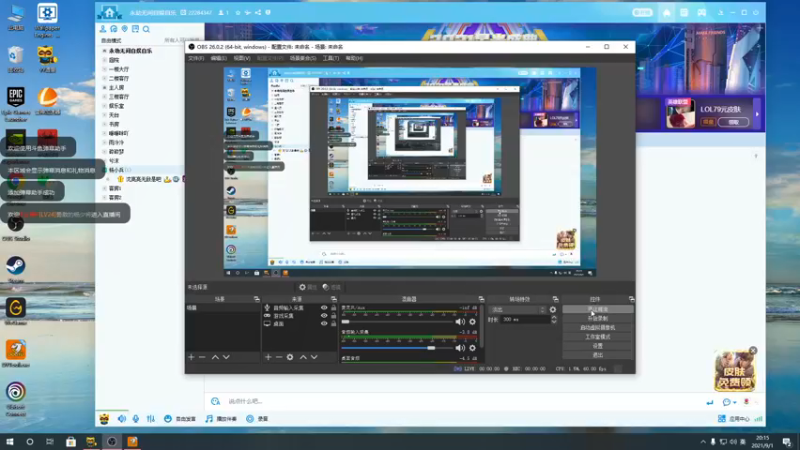Pop out the Audio Mixer dock panel
The width and height of the screenshot is (800, 450).
tap(481, 299)
